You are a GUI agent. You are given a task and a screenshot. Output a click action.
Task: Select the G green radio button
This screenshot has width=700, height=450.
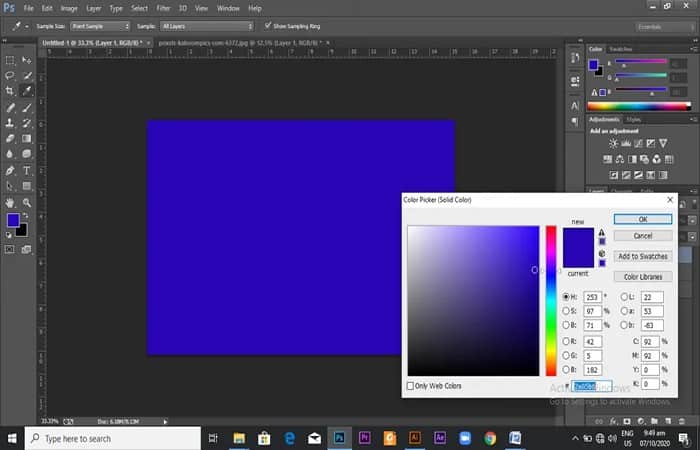click(x=566, y=355)
